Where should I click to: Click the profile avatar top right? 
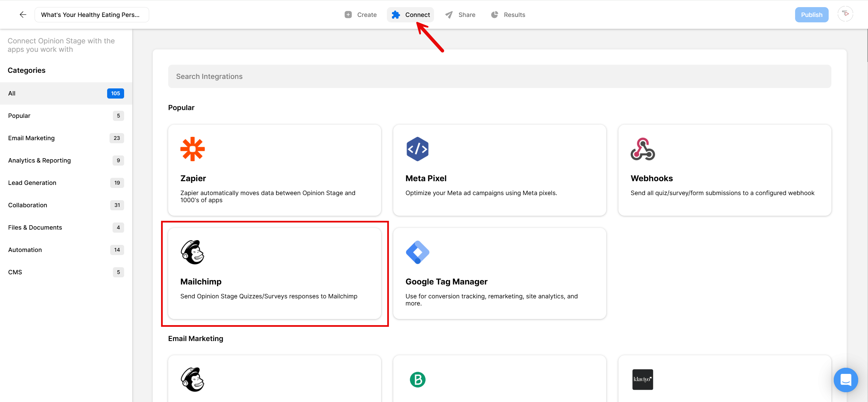[845, 14]
